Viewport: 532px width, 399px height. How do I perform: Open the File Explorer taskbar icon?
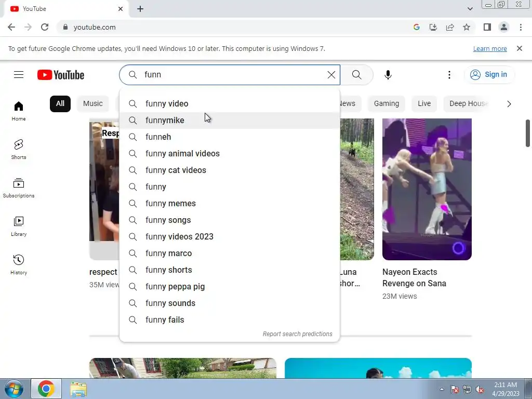click(78, 389)
